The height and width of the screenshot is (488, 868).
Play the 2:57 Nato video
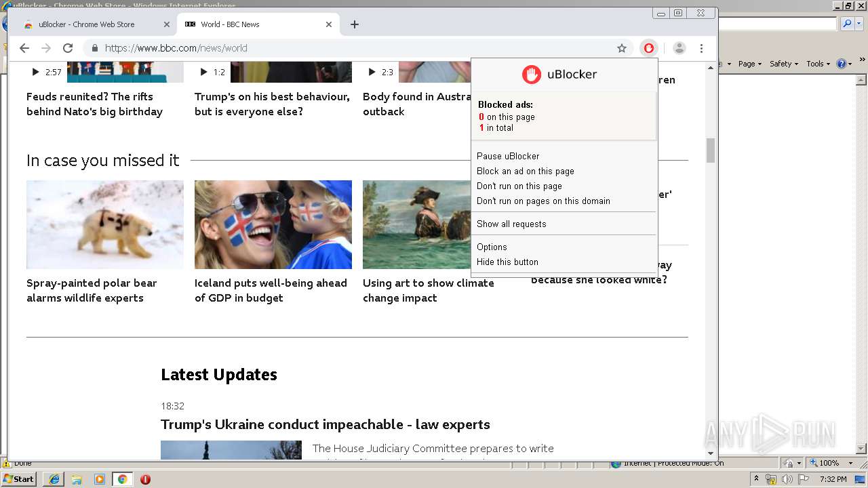[x=45, y=72]
